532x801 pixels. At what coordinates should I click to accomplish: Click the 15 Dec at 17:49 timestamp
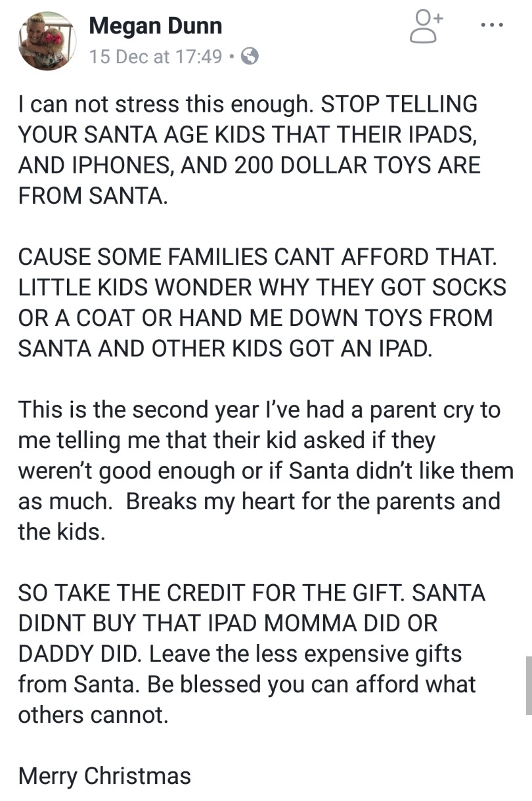click(x=156, y=57)
